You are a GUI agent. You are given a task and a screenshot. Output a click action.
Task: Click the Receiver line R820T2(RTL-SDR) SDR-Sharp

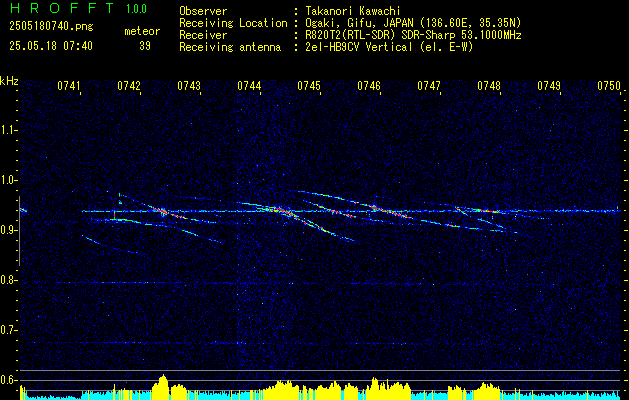tap(413, 35)
